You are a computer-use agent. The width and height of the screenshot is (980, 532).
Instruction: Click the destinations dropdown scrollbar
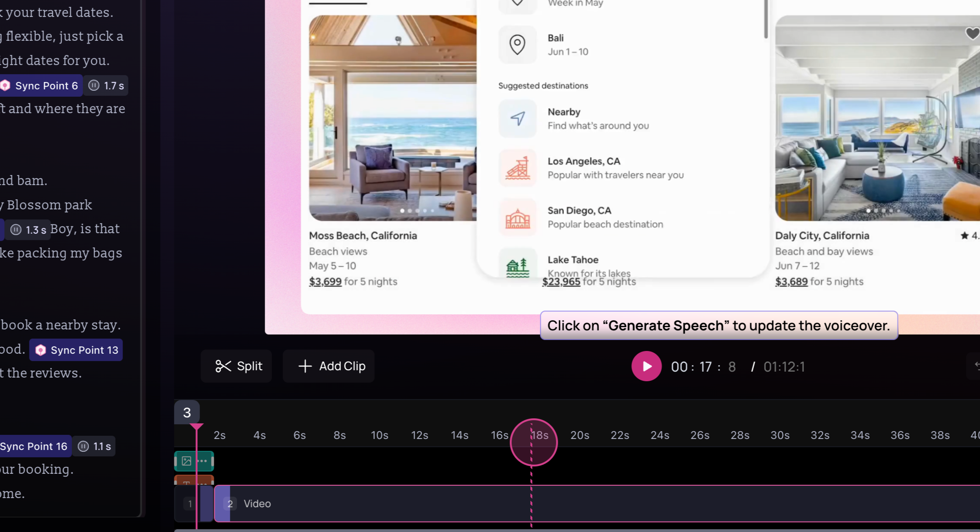tap(765, 18)
